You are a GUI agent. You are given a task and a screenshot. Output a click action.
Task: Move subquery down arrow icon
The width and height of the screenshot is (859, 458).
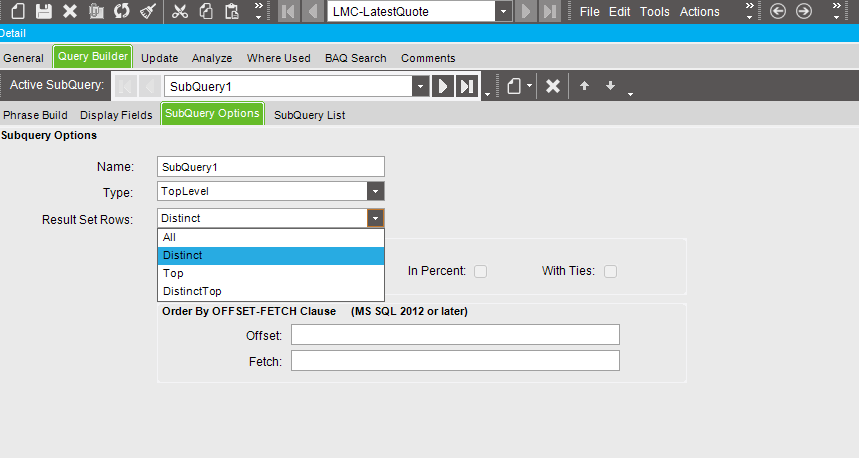click(610, 85)
